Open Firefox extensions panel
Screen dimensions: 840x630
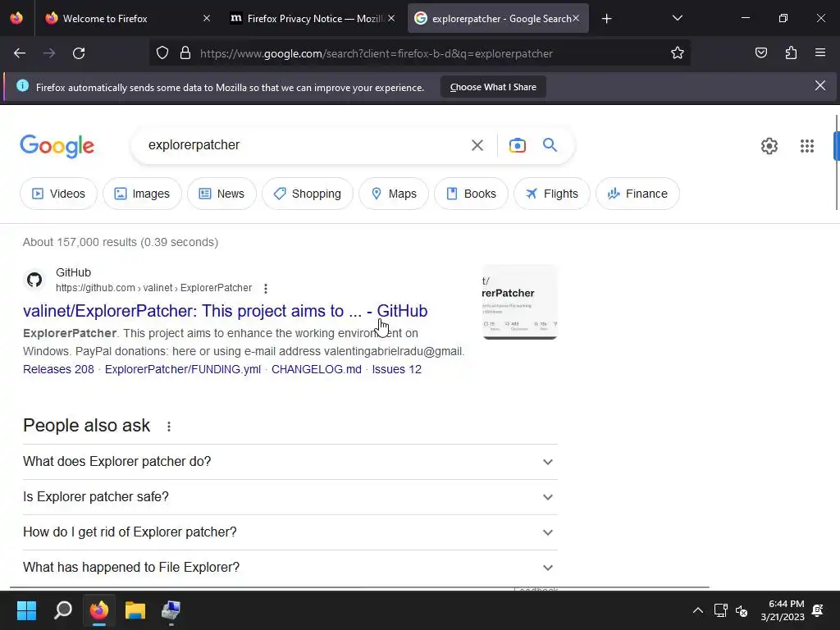tap(791, 52)
